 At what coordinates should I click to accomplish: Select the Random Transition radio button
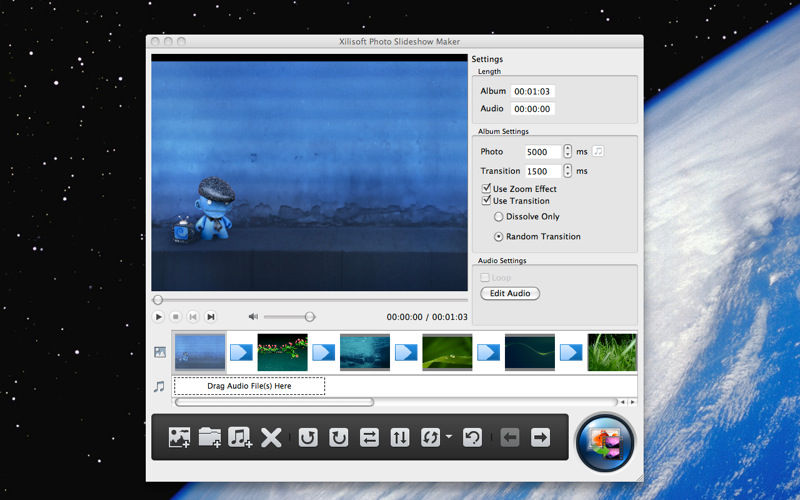click(498, 237)
